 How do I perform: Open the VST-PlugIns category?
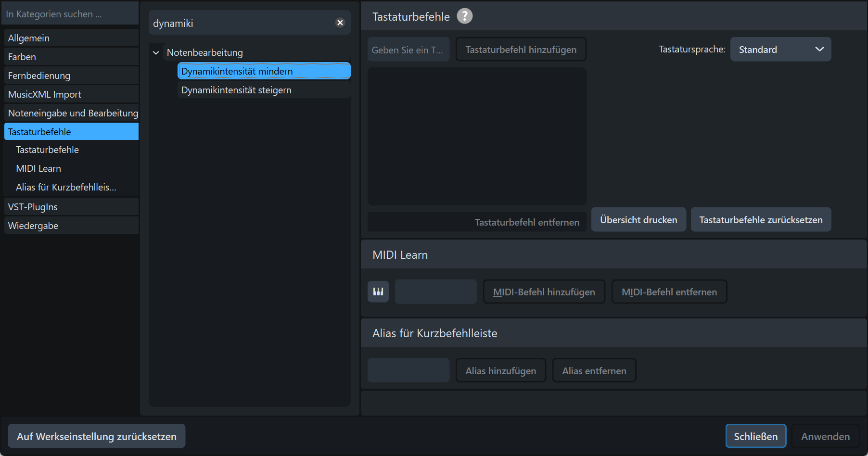(x=33, y=207)
